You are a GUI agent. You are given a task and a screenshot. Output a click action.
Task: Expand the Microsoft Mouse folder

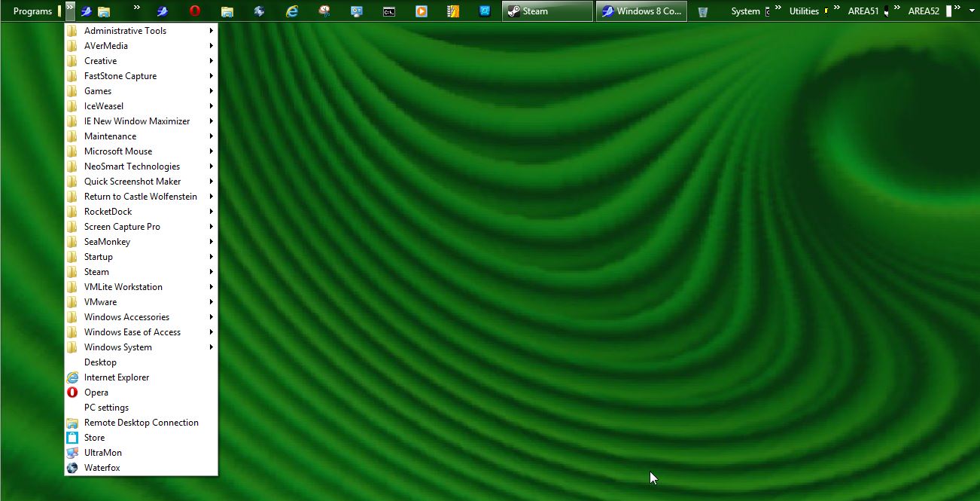coord(142,151)
